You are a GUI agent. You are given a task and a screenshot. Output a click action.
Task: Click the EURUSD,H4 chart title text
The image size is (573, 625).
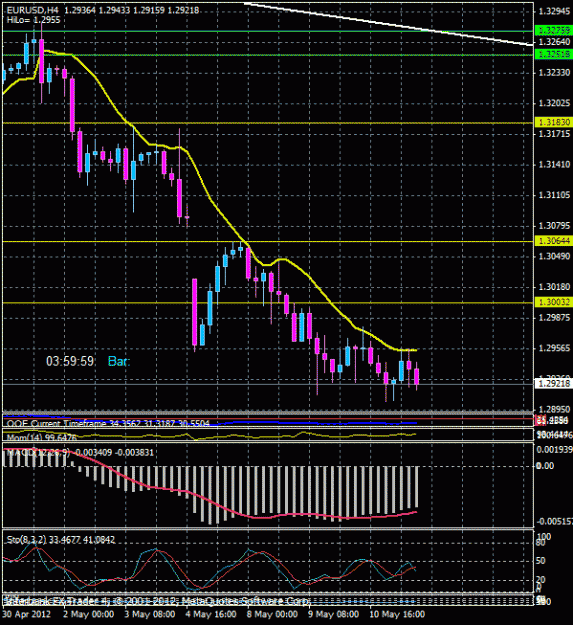point(33,10)
